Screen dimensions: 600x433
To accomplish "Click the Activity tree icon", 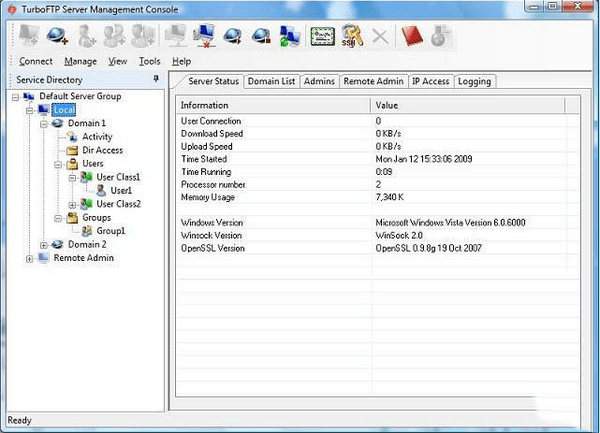I will 72,137.
